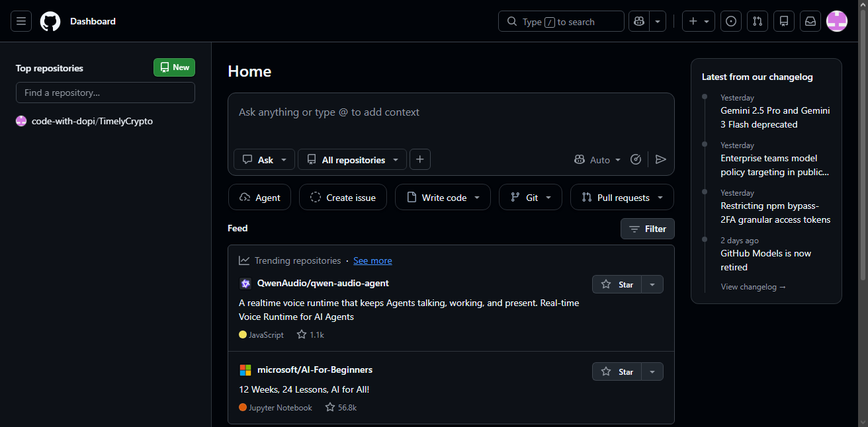Click the See more trending link

pos(372,260)
